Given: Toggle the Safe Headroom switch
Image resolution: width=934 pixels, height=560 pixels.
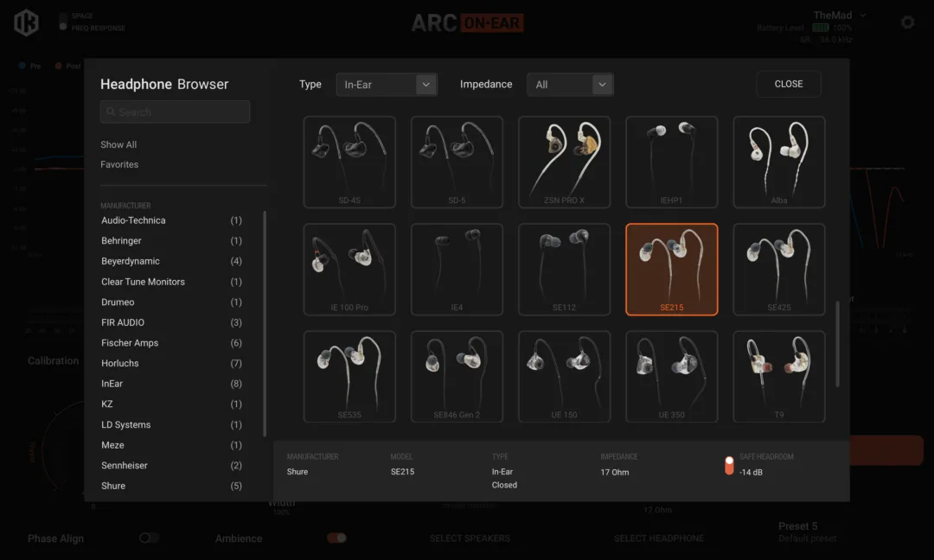Looking at the screenshot, I should [x=729, y=466].
